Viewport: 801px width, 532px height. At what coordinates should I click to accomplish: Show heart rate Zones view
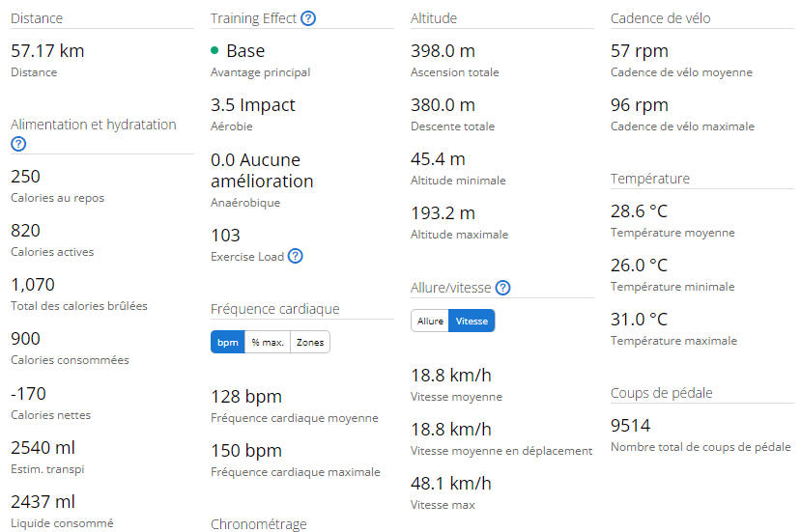(x=310, y=342)
